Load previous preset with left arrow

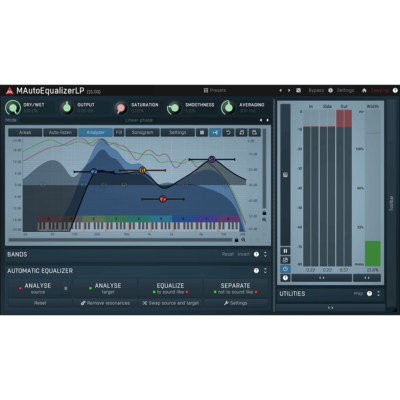click(x=280, y=90)
